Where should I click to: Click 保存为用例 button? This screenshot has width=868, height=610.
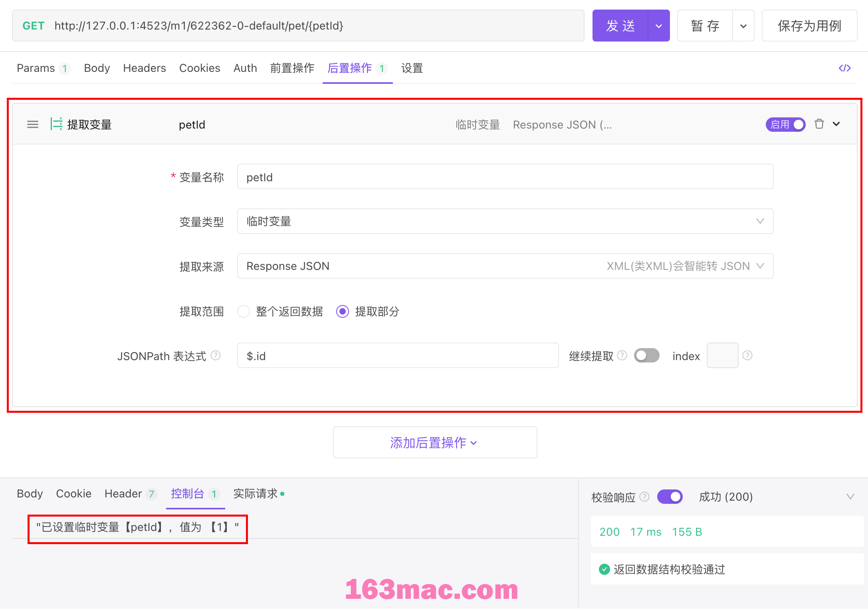(809, 26)
